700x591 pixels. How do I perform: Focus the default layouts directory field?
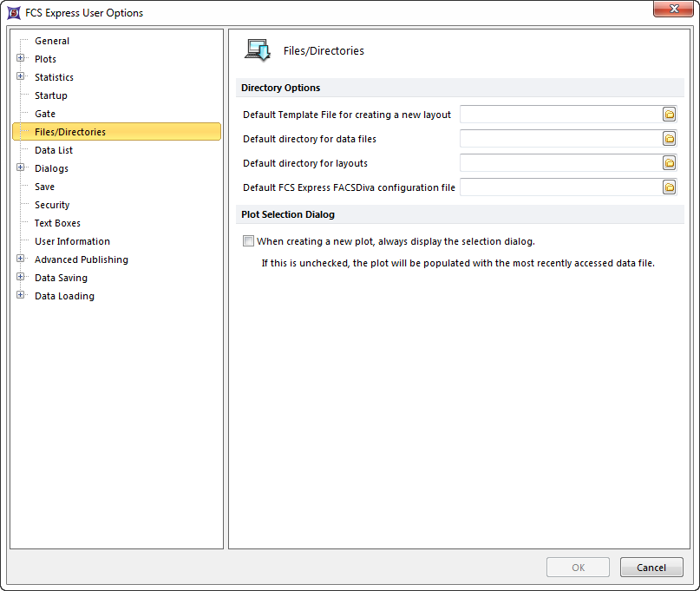click(561, 163)
